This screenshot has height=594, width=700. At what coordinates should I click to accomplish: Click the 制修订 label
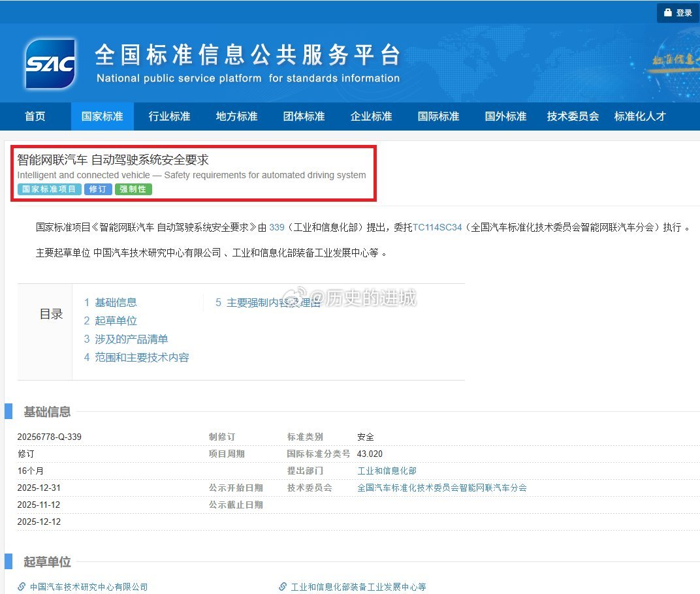pyautogui.click(x=222, y=437)
